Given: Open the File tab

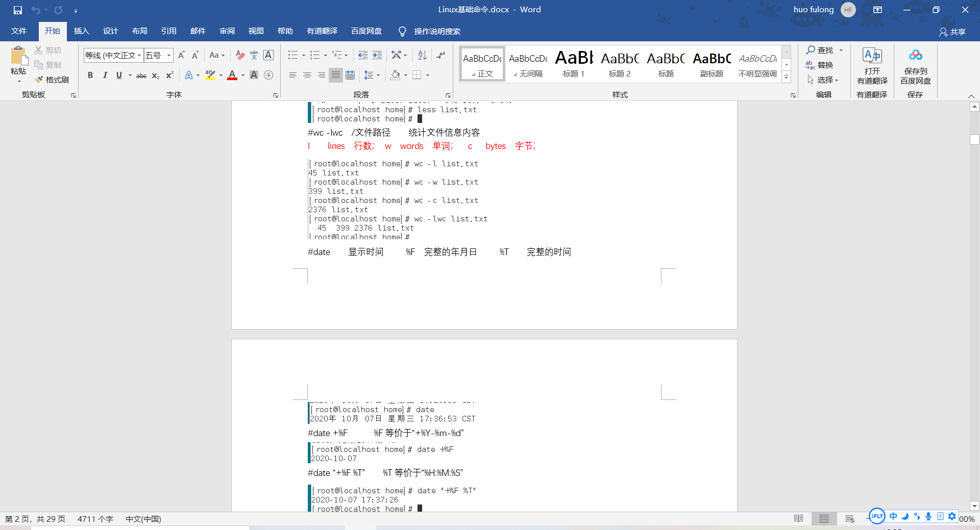Looking at the screenshot, I should (x=19, y=31).
